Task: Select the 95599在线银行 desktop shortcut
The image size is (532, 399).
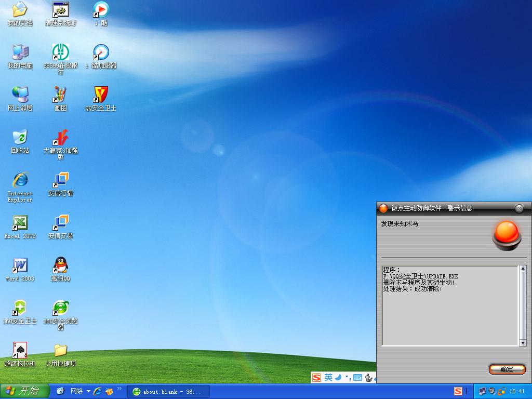Action: 61,59
